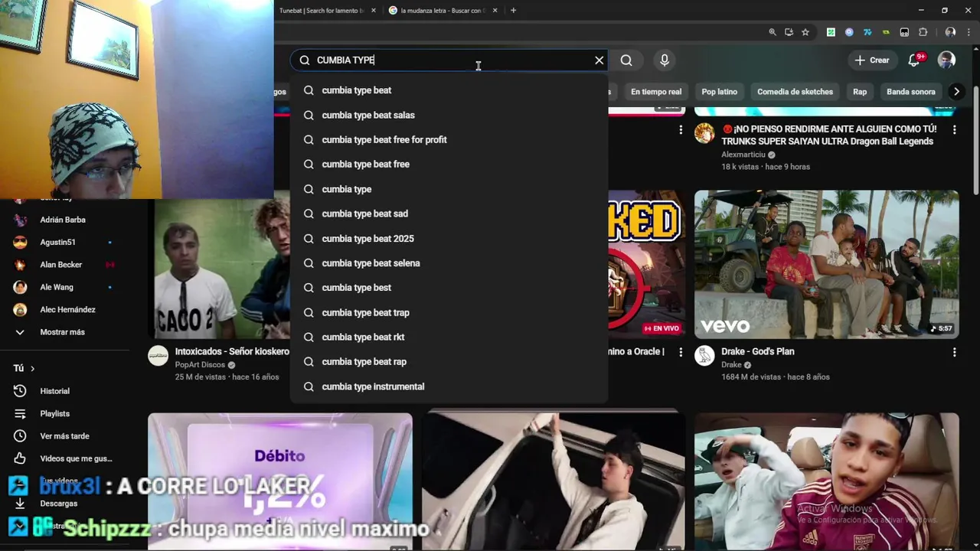The width and height of the screenshot is (980, 551).
Task: Click the Crear button
Action: tap(871, 60)
